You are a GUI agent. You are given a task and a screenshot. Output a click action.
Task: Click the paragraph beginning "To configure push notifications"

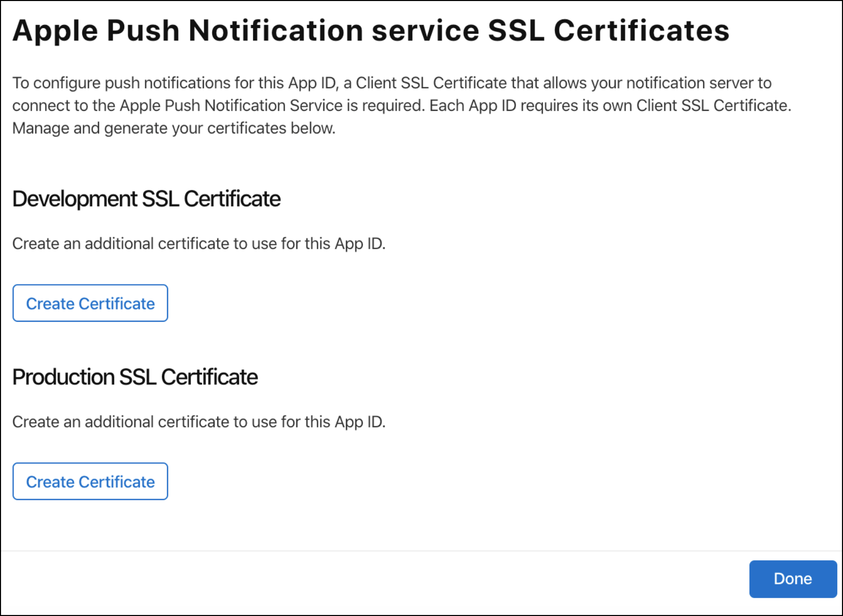pos(402,105)
